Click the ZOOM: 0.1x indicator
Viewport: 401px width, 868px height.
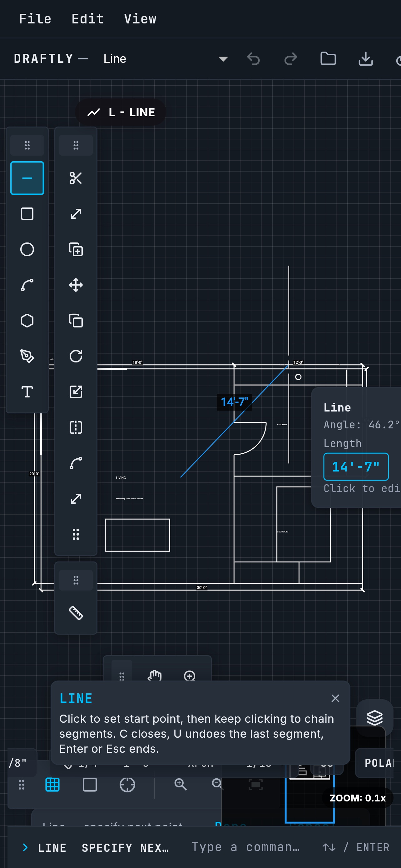358,798
